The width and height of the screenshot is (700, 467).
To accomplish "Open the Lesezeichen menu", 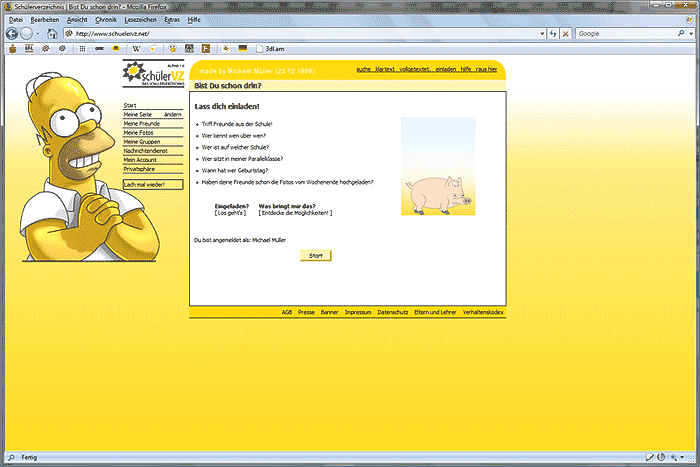I will [x=140, y=20].
